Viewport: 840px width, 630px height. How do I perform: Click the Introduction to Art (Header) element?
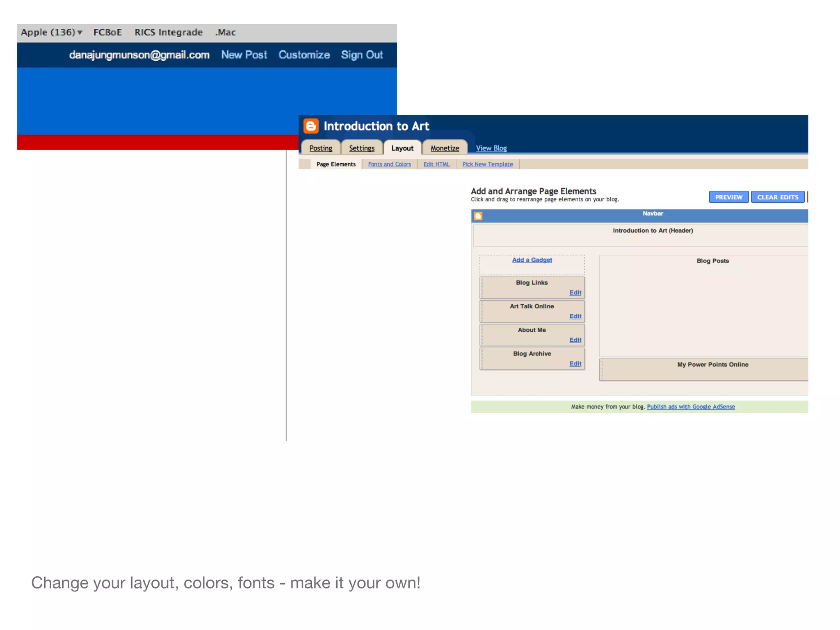pos(641,235)
